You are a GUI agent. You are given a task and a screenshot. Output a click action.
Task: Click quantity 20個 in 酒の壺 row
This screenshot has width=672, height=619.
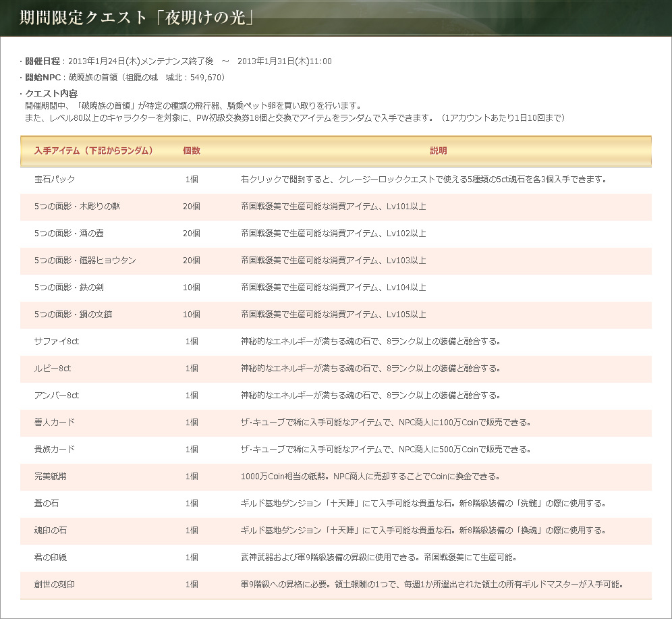tap(192, 233)
